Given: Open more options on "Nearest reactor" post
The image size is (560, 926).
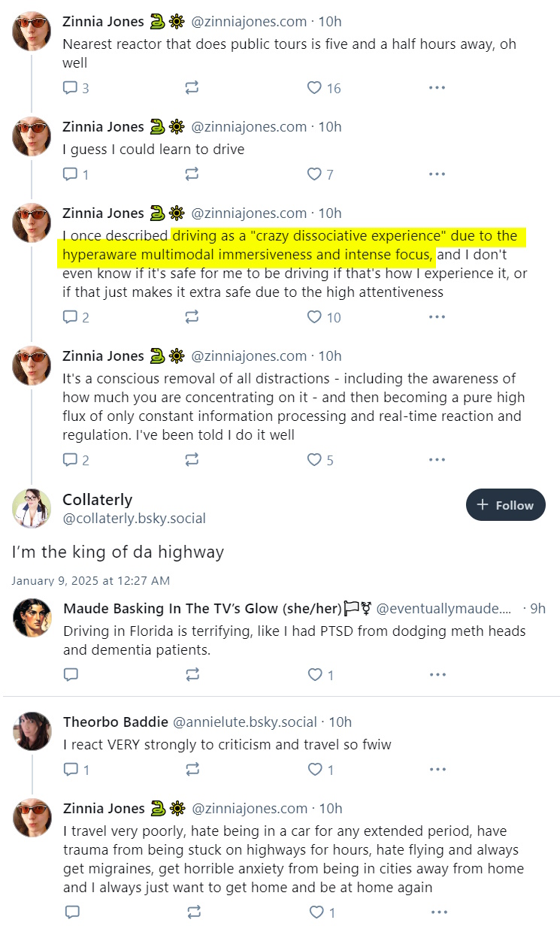Looking at the screenshot, I should [x=437, y=88].
